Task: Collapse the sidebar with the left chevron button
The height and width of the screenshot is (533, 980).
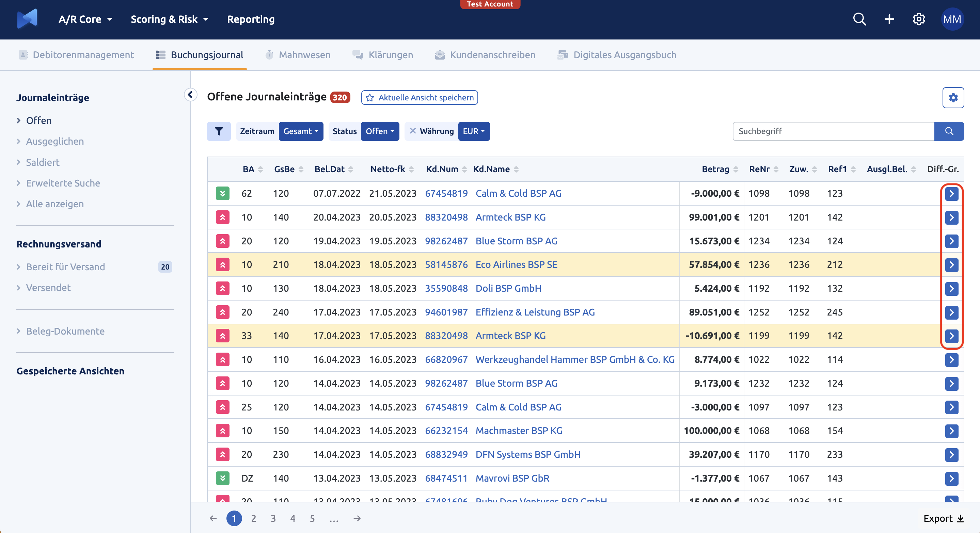Action: (190, 94)
